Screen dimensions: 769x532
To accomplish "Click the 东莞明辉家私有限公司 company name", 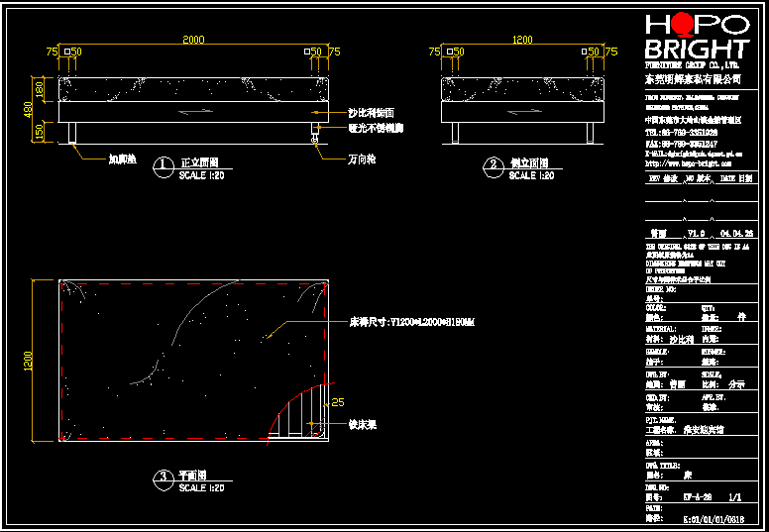I will point(693,79).
